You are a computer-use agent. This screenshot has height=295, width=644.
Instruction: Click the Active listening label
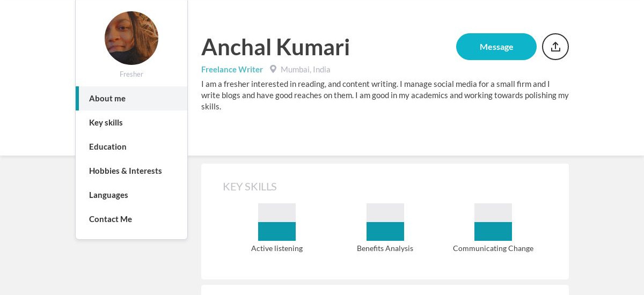click(x=277, y=248)
